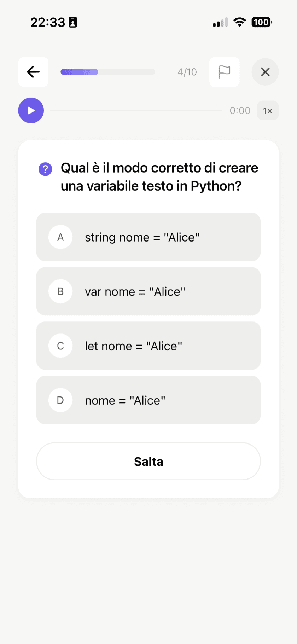This screenshot has height=644, width=297.
Task: Click the quiz progress bar
Action: [x=108, y=72]
